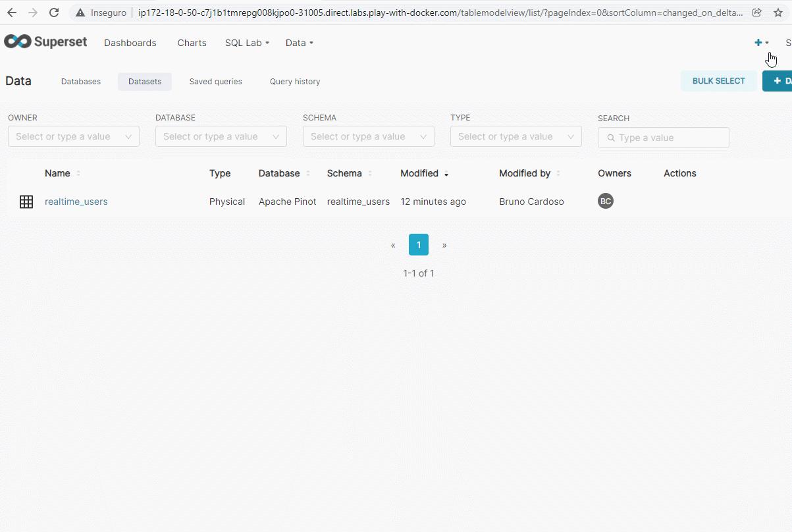The image size is (792, 532).
Task: Click the share page icon in address bar
Action: (x=757, y=13)
